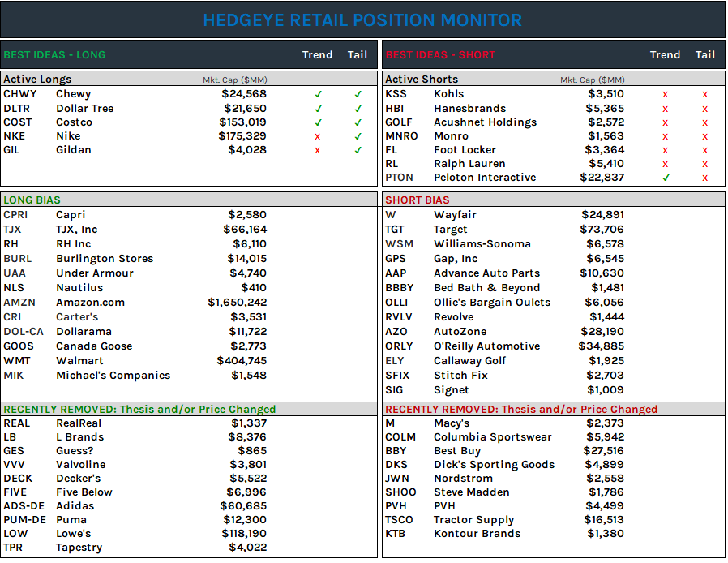Select the Trend x for Foot Locker
728x563 pixels.
(666, 151)
